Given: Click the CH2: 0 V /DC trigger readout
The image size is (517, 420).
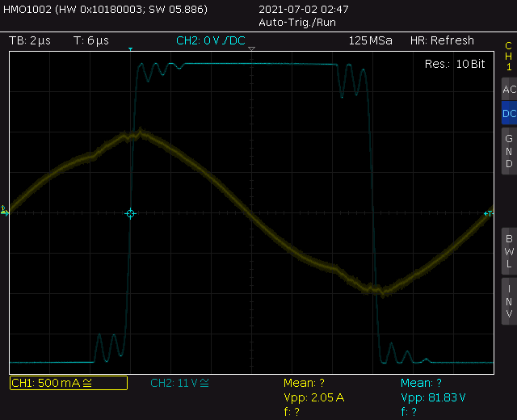Looking at the screenshot, I should tap(211, 40).
